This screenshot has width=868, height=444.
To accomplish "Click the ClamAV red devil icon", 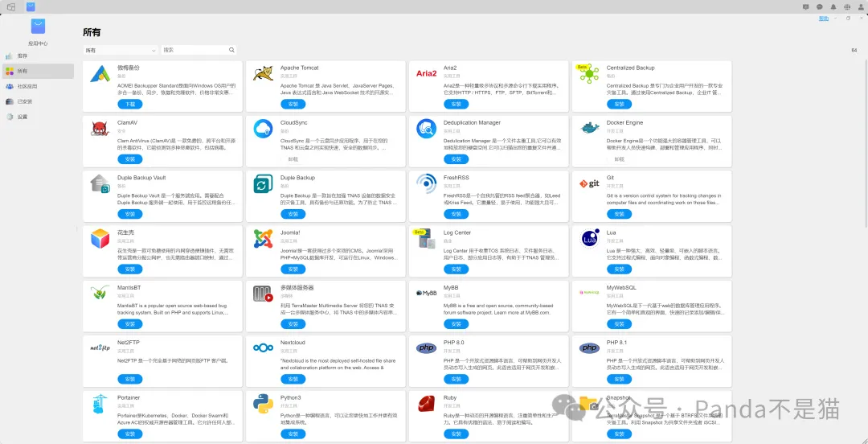I will click(100, 129).
